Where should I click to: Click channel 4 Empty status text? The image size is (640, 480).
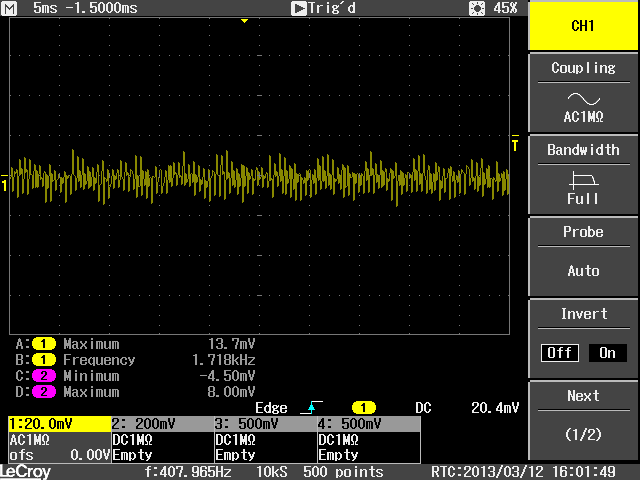click(x=338, y=455)
